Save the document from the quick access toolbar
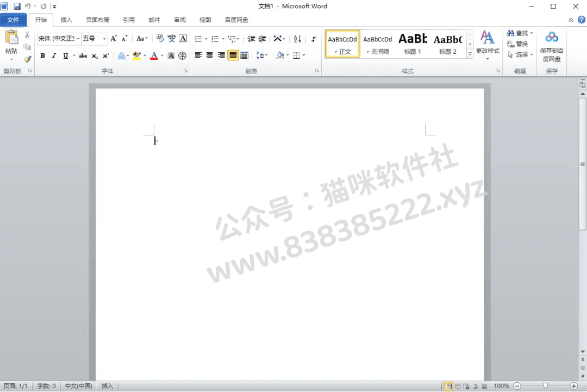The width and height of the screenshot is (587, 392). pyautogui.click(x=17, y=7)
